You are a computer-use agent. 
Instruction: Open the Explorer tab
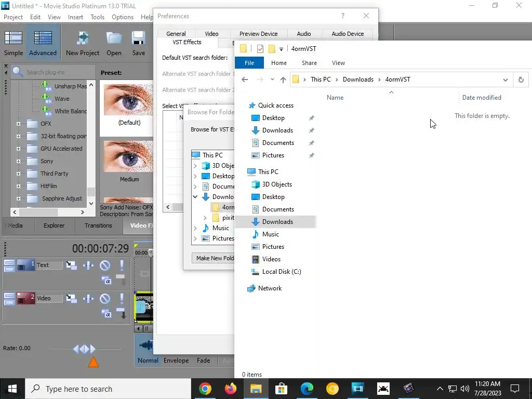click(x=54, y=225)
